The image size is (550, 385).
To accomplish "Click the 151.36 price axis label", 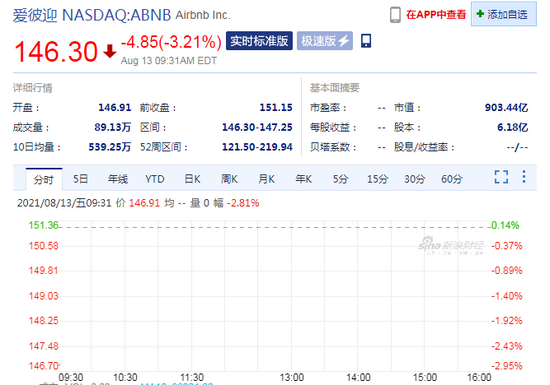I will click(x=43, y=225).
